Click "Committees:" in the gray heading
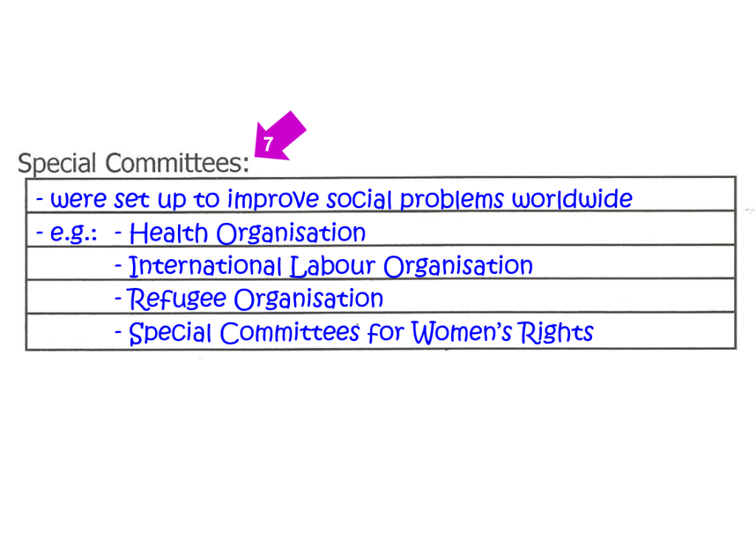This screenshot has width=756, height=533. click(177, 163)
